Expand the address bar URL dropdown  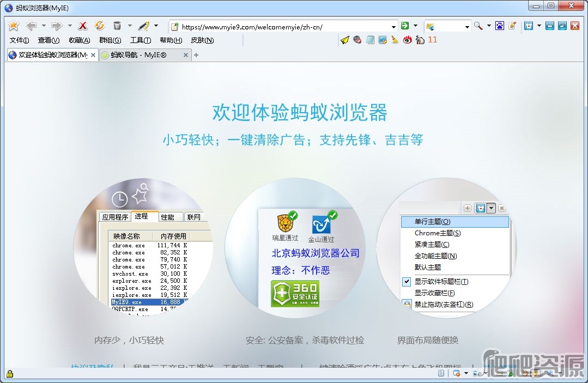click(x=393, y=27)
